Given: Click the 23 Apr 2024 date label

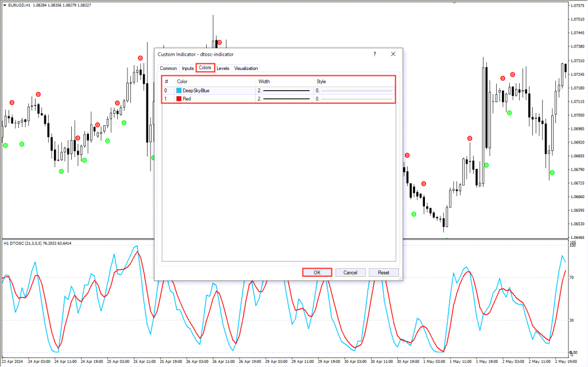Looking at the screenshot, I should click(x=13, y=361).
